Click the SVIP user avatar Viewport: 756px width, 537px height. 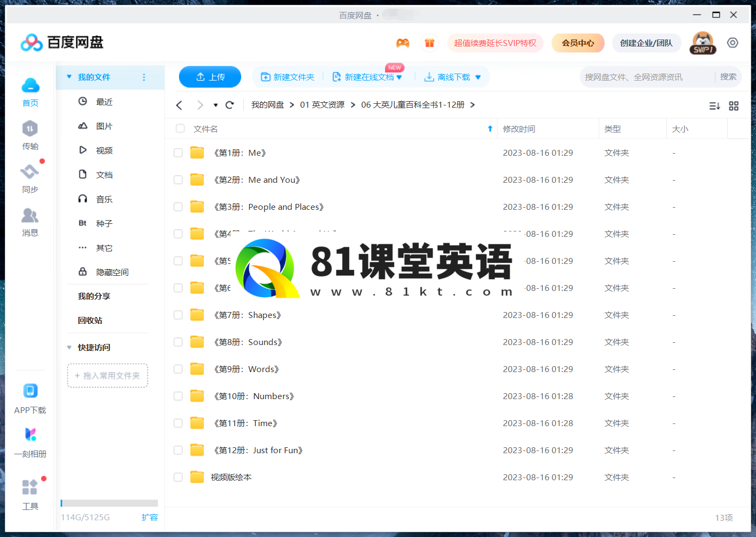(x=702, y=43)
